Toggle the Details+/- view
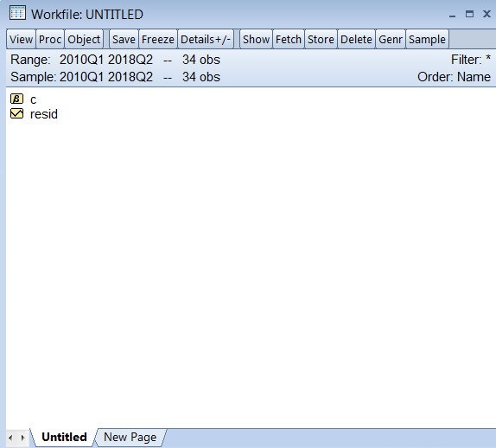 click(x=206, y=39)
